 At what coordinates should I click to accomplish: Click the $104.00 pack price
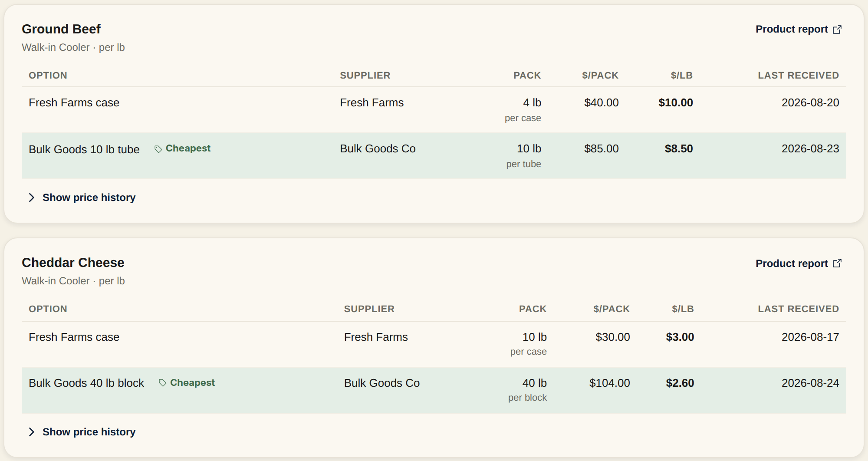[610, 383]
